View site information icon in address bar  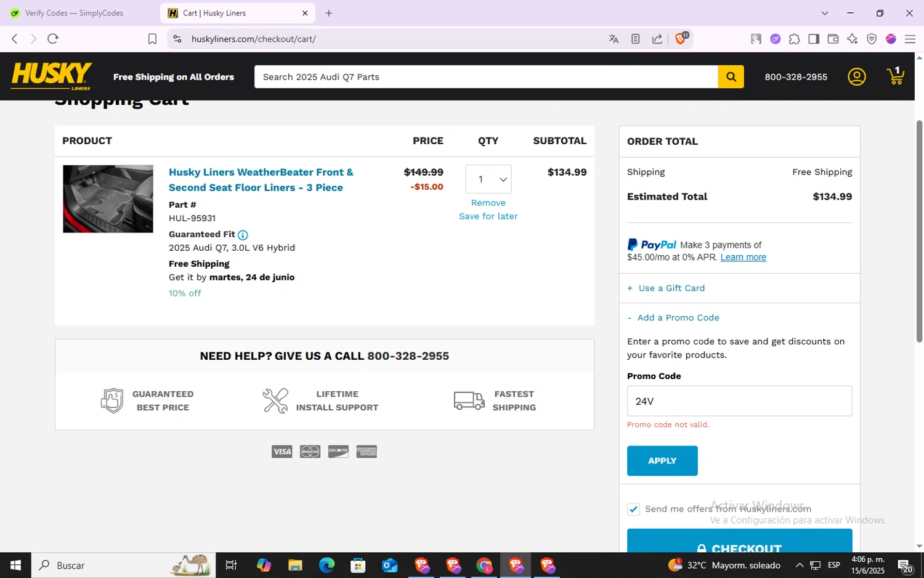pos(177,39)
